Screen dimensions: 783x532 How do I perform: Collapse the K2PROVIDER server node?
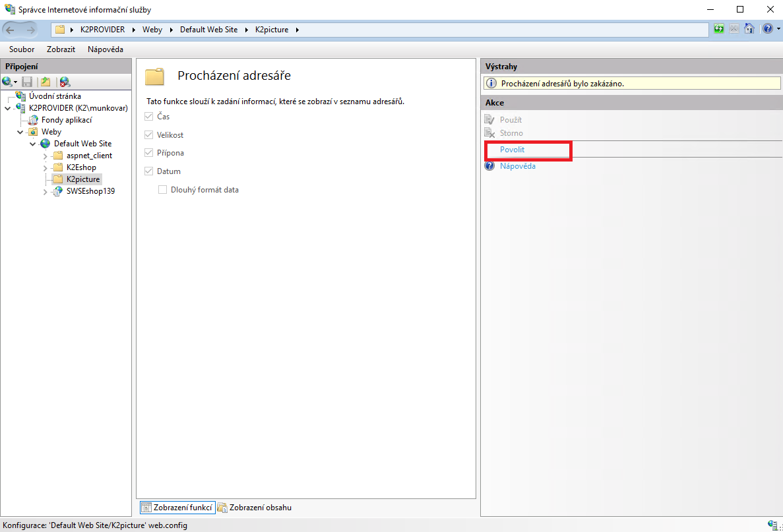click(7, 108)
